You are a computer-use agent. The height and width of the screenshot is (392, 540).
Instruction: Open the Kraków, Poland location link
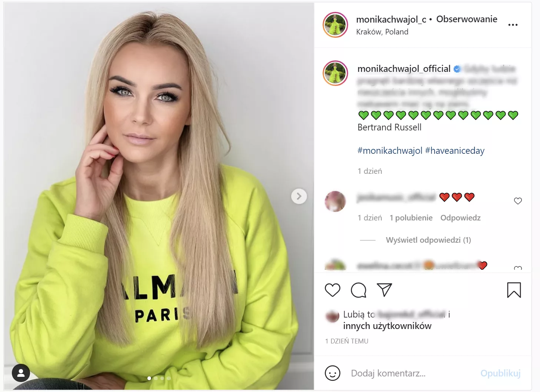(x=382, y=32)
